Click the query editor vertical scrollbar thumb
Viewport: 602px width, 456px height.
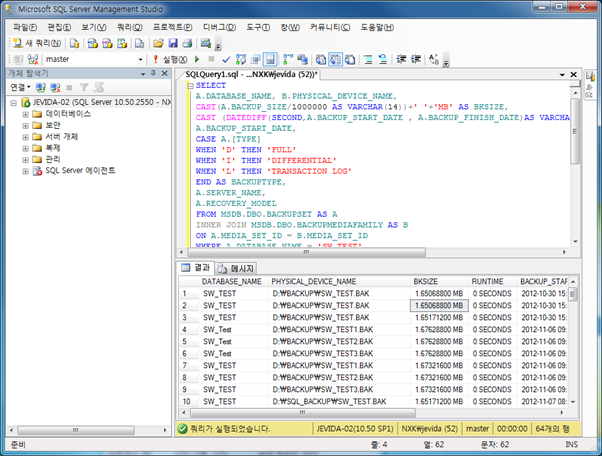point(575,131)
